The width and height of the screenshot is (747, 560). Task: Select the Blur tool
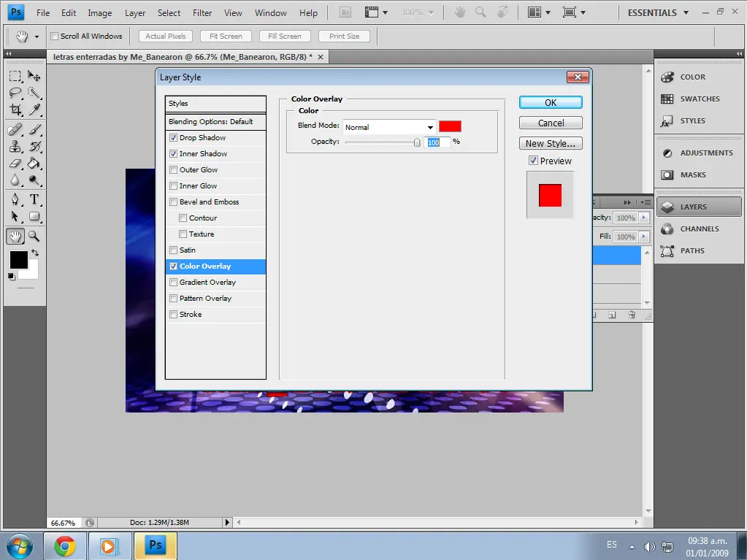(15, 180)
